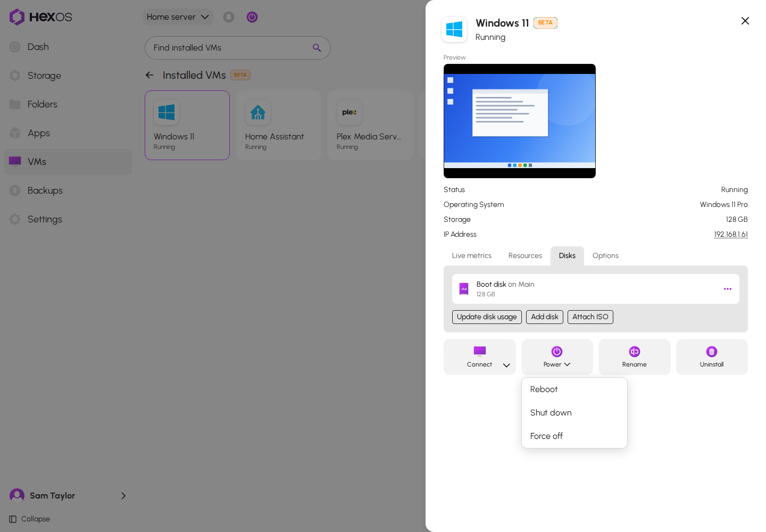
Task: Close the Windows 11 details panel
Action: [745, 21]
